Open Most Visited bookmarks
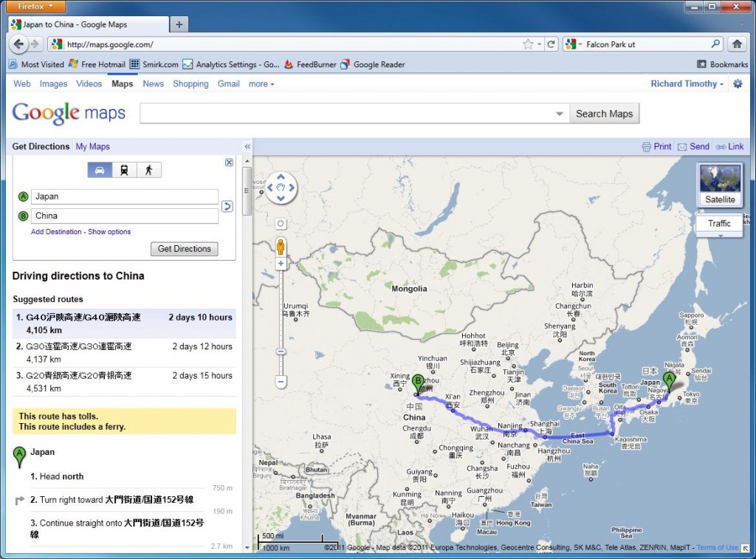 pyautogui.click(x=36, y=64)
